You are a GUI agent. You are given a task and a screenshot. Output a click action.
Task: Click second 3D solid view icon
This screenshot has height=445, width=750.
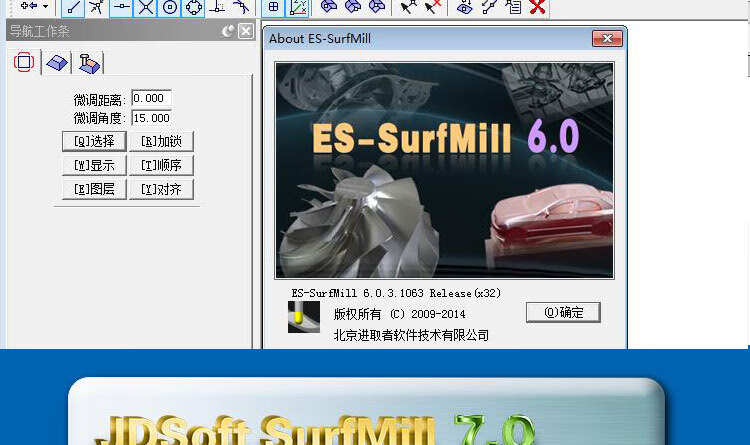pos(353,7)
